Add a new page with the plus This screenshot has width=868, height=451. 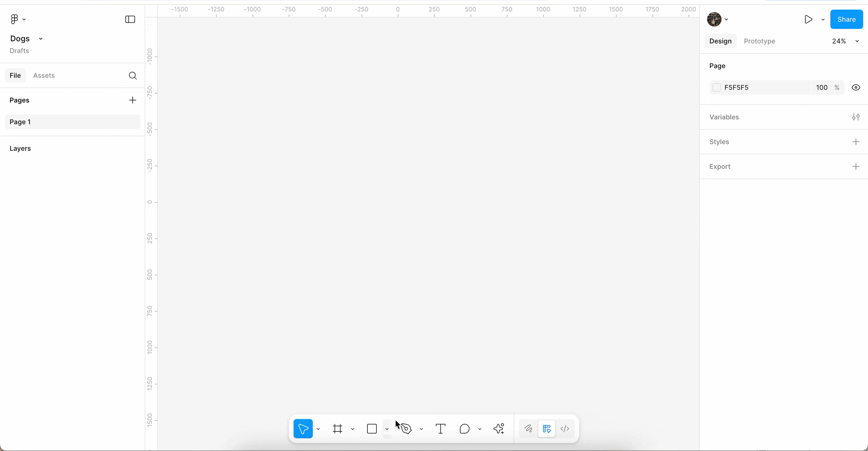point(132,100)
